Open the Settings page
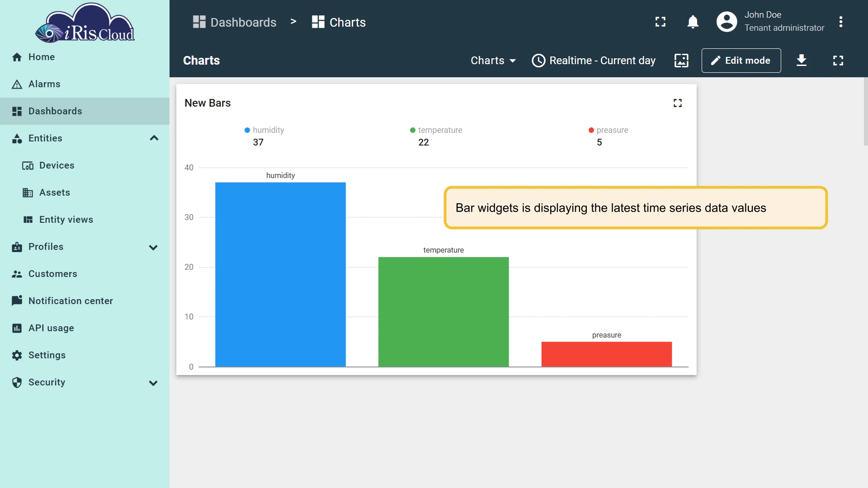This screenshot has height=488, width=868. [85, 355]
